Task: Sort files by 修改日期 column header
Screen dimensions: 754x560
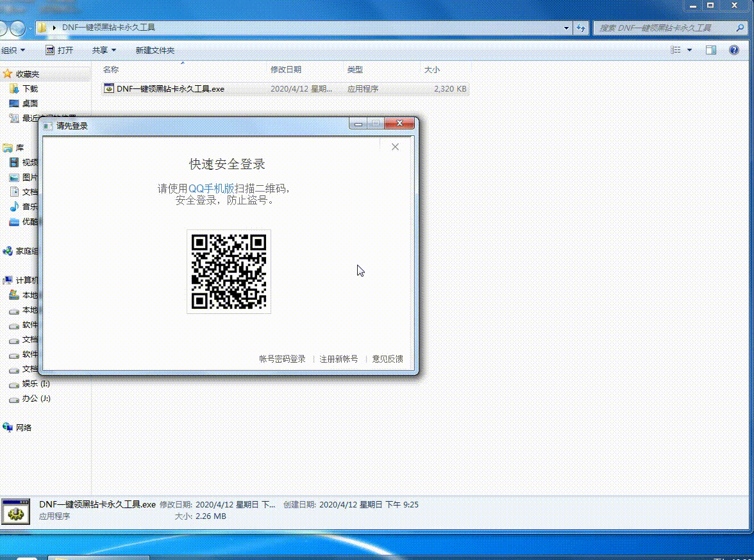Action: tap(286, 69)
